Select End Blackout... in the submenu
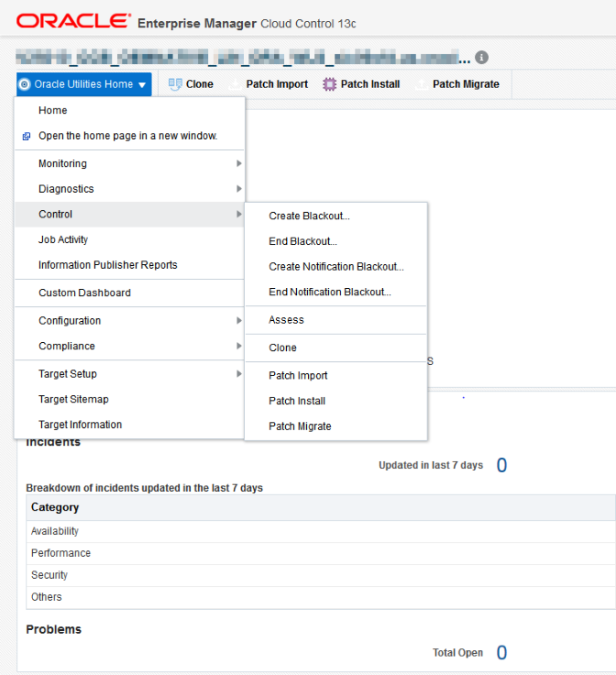This screenshot has width=616, height=675. [336, 241]
